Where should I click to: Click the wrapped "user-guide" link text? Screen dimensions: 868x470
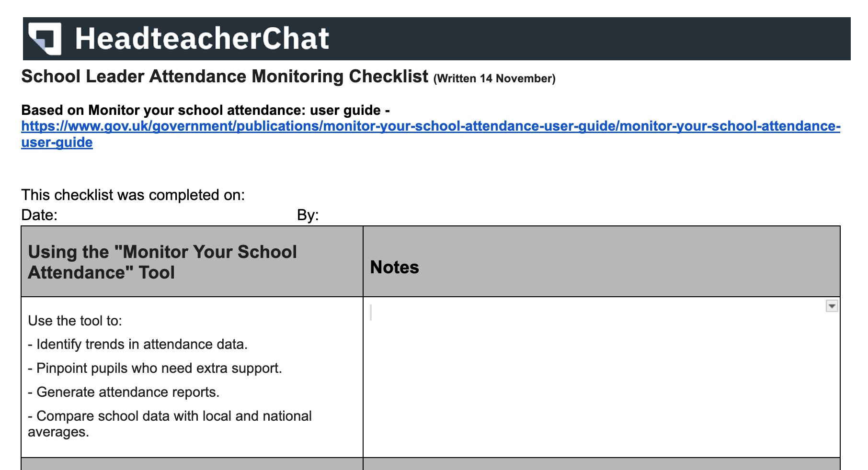coord(57,142)
